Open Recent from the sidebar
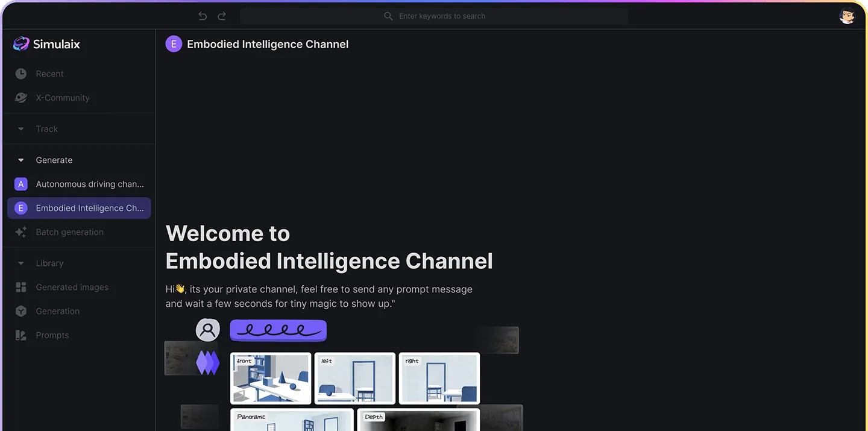Screen dimensions: 868x431 coord(49,73)
